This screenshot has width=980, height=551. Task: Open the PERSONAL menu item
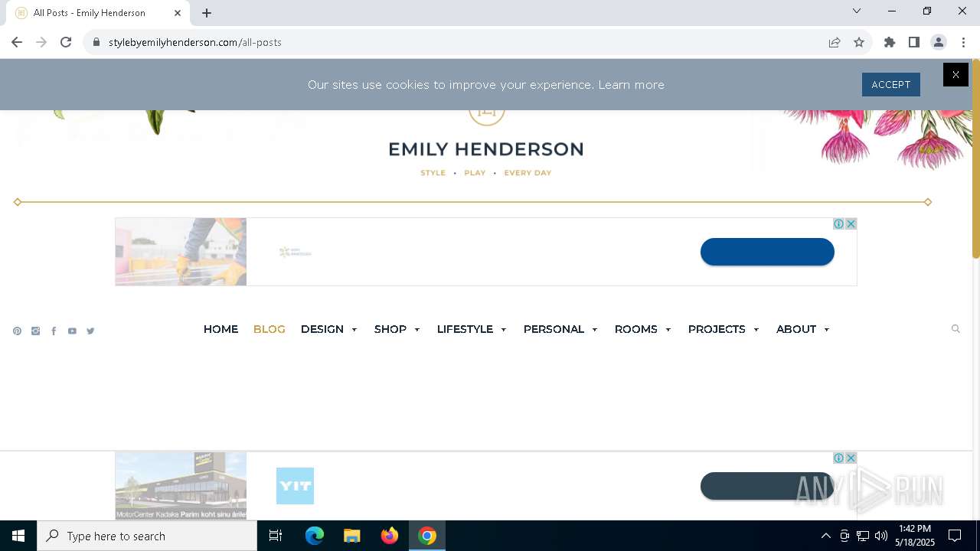(554, 329)
